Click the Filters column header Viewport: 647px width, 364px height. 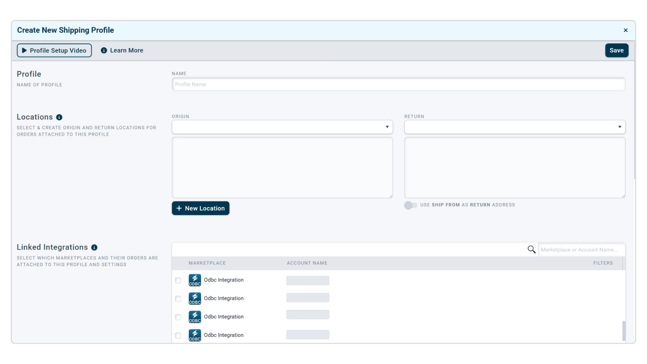pyautogui.click(x=603, y=263)
